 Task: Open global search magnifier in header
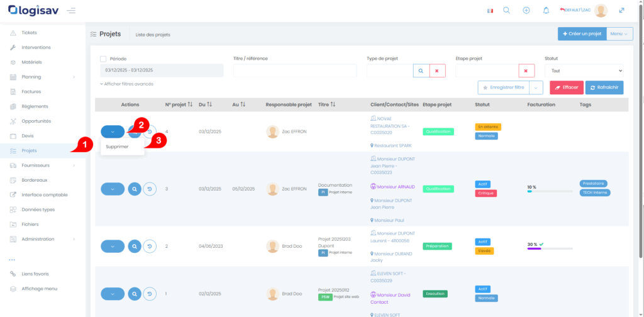click(506, 11)
